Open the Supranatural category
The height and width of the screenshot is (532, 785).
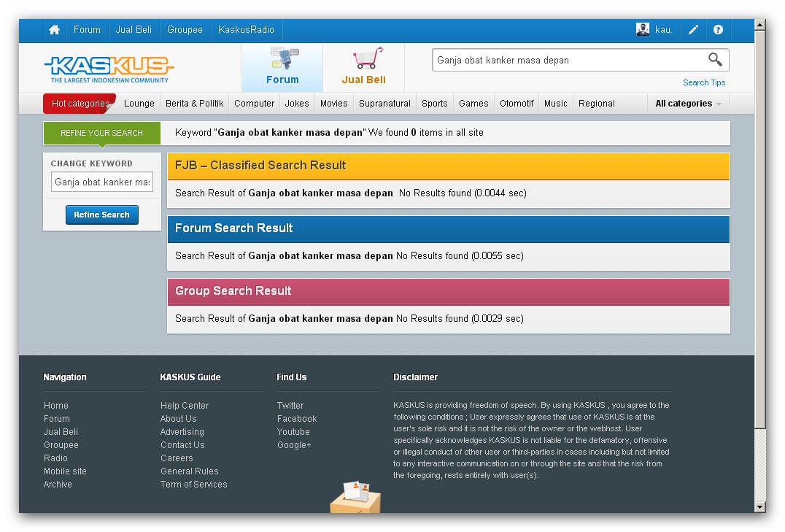pos(384,104)
